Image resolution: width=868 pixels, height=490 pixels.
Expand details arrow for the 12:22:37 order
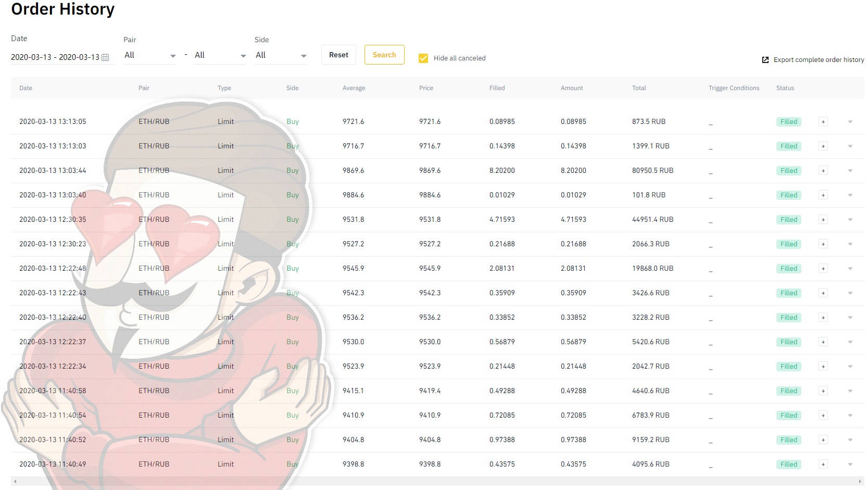(x=850, y=342)
